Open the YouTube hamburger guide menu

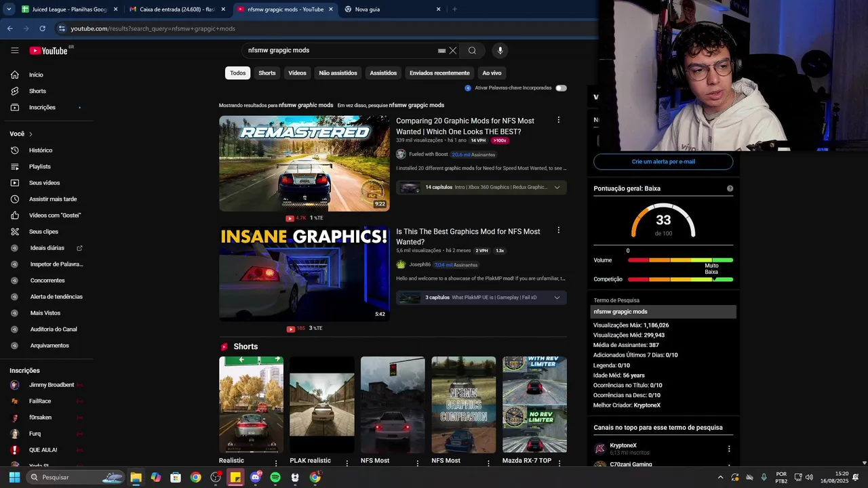click(x=14, y=50)
